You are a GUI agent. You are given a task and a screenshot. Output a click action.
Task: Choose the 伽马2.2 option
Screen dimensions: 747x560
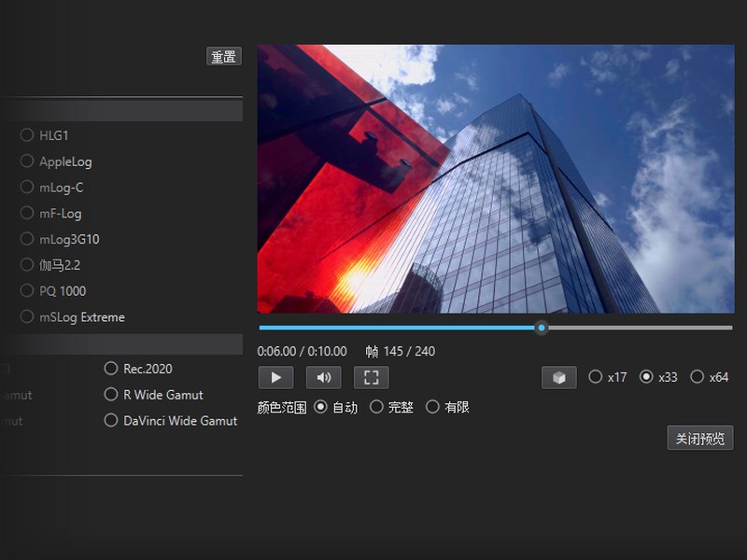click(27, 264)
